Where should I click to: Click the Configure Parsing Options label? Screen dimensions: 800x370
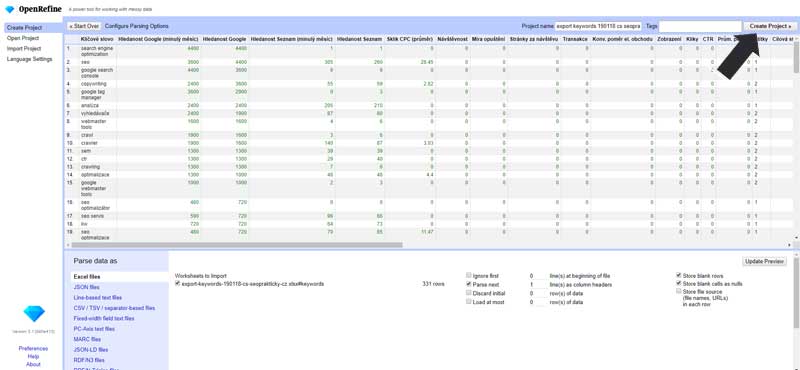click(x=136, y=26)
